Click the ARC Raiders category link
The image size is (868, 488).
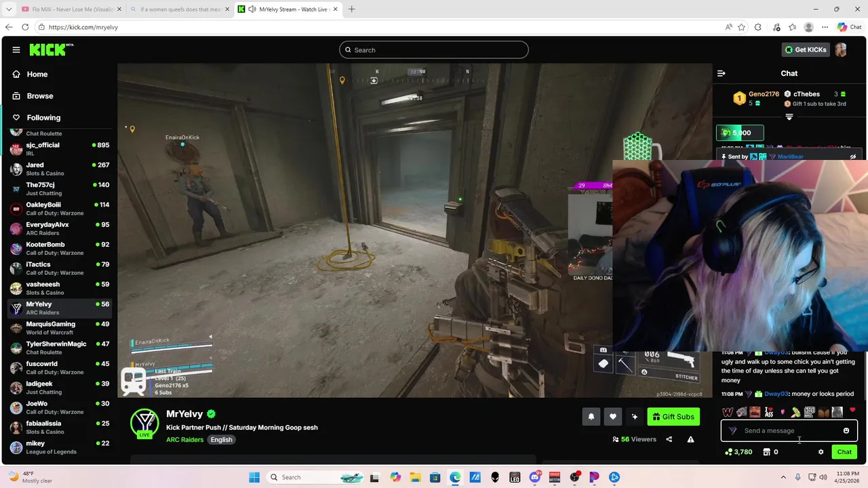pyautogui.click(x=184, y=440)
